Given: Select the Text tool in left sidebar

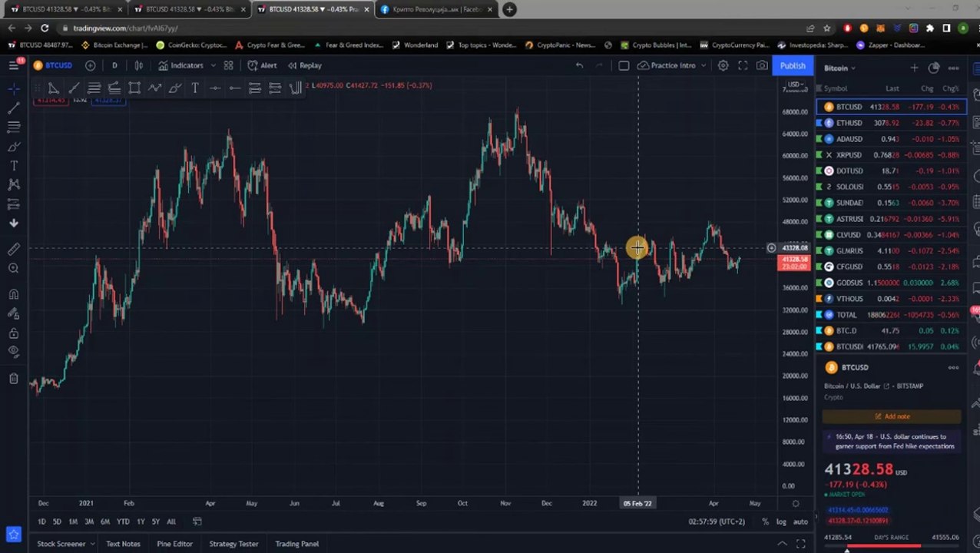Looking at the screenshot, I should tap(14, 165).
